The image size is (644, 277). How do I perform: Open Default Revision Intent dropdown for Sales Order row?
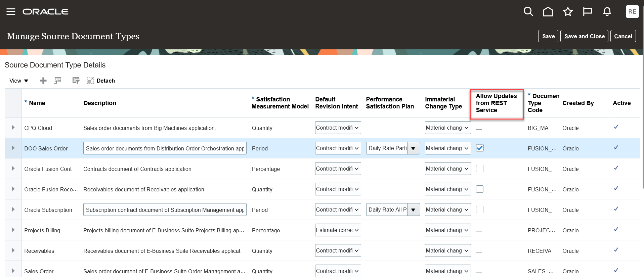338,271
